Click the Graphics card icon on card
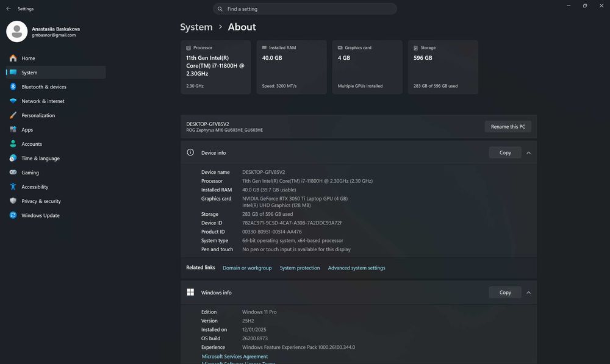Screen dimensions: 610x364 340,48
